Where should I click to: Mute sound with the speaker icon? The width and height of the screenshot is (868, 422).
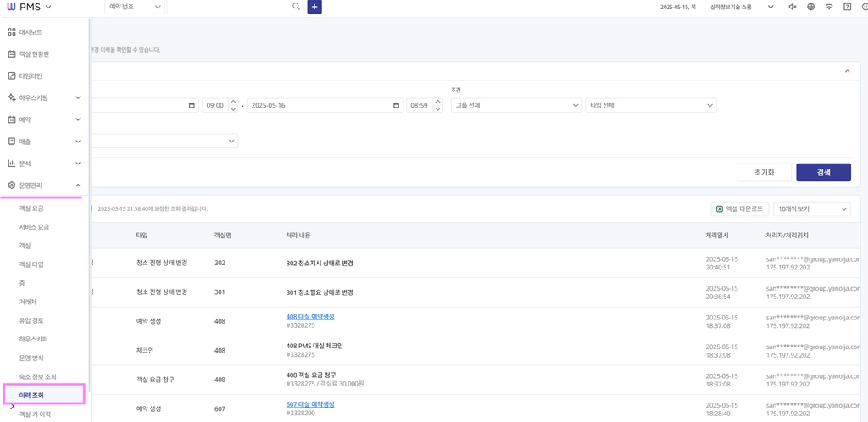click(x=793, y=7)
